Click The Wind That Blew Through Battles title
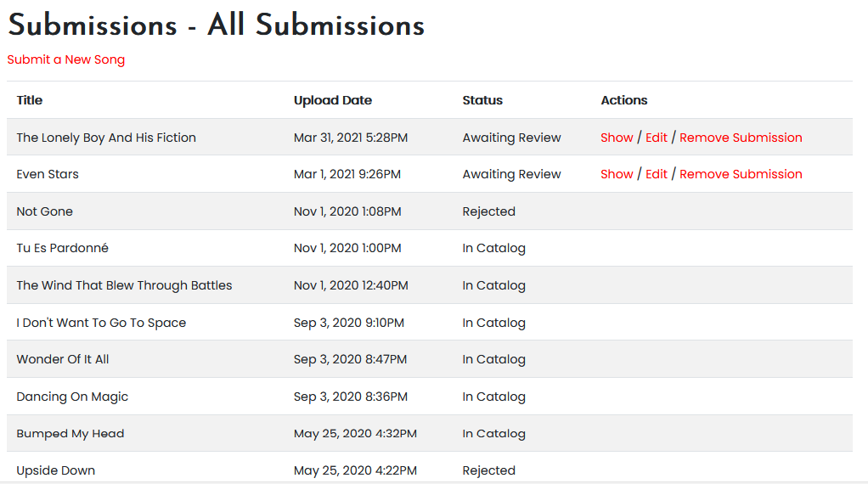The height and width of the screenshot is (484, 868). 124,285
